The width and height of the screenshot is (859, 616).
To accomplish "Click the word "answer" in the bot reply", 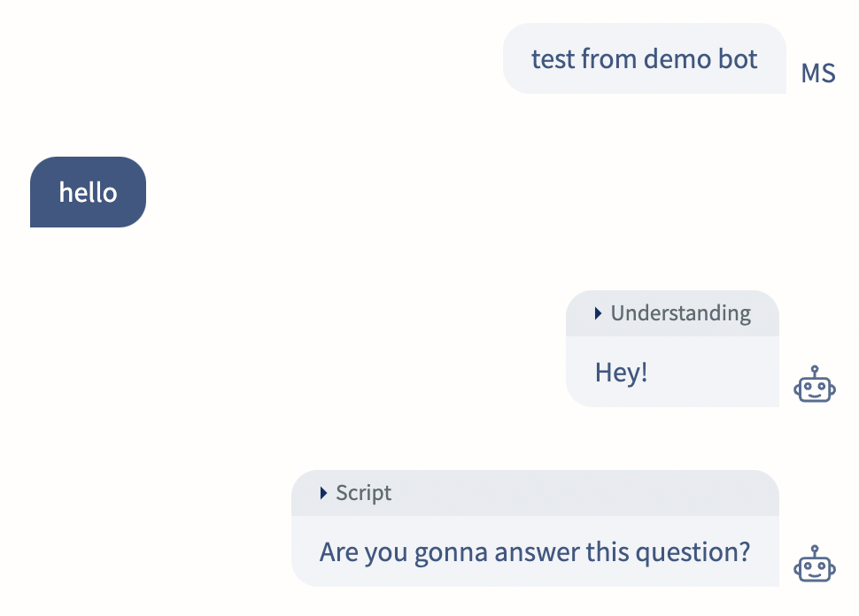I will pos(537,552).
